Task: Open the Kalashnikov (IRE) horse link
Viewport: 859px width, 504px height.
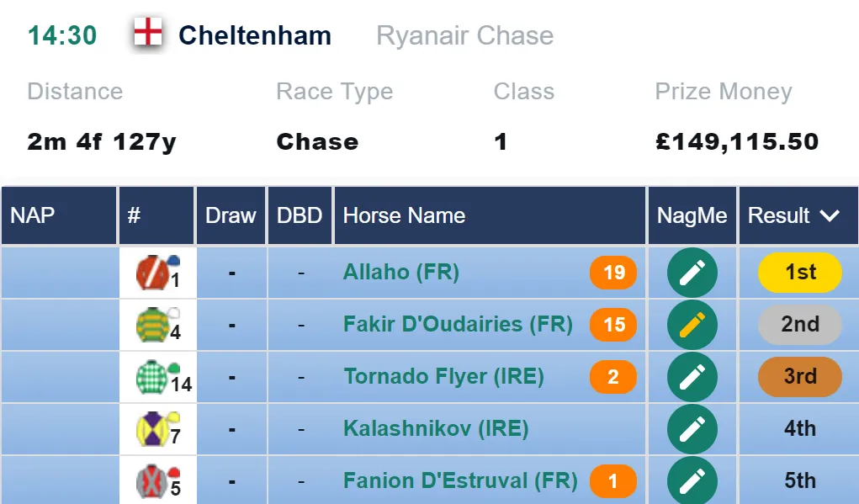Action: (436, 429)
